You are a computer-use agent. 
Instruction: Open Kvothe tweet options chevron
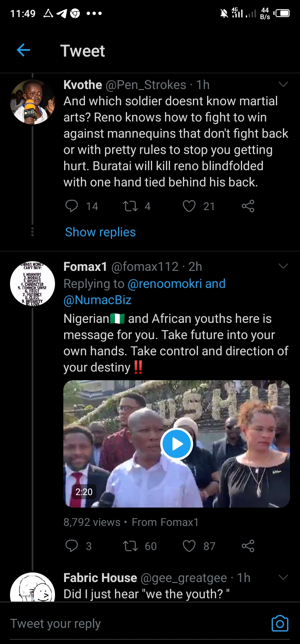tap(283, 85)
